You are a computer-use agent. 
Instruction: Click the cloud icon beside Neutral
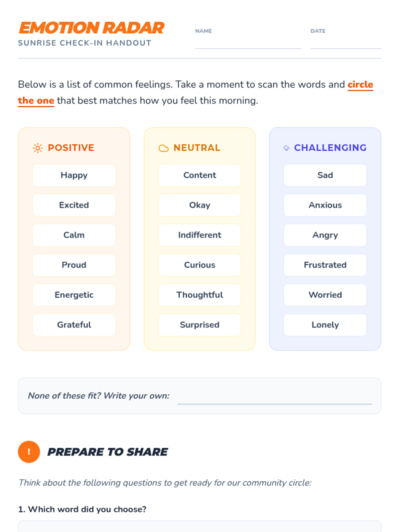163,148
